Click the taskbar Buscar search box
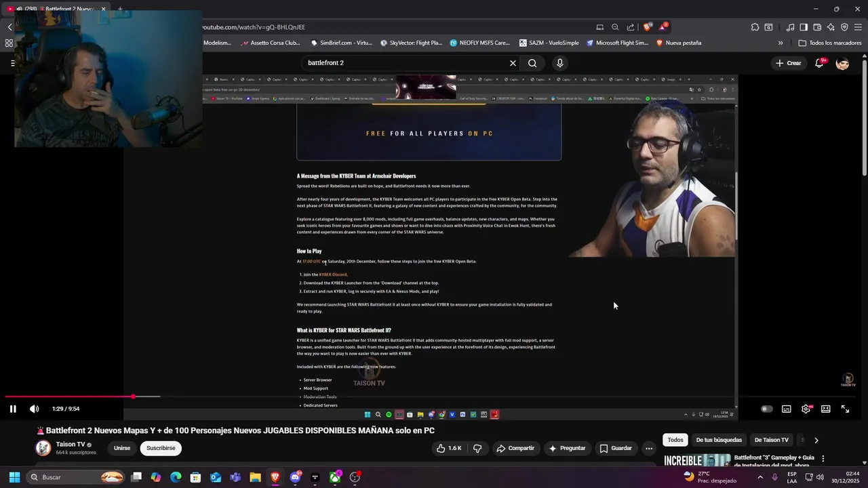This screenshot has height=488, width=868. click(x=77, y=477)
